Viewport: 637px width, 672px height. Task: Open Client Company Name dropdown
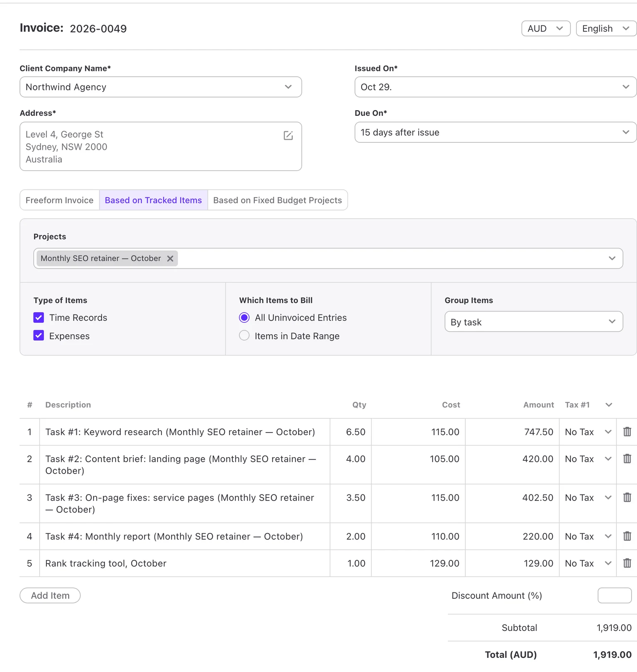tap(160, 87)
